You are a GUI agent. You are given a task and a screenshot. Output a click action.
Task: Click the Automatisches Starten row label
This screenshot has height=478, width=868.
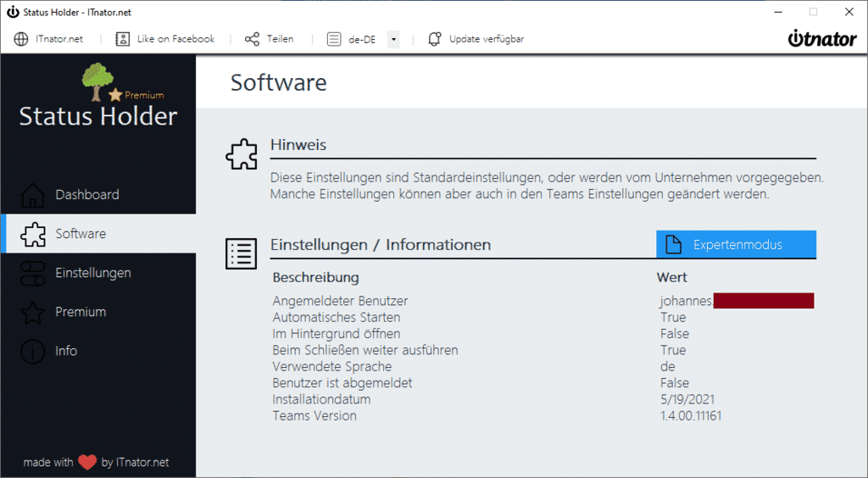[336, 318]
